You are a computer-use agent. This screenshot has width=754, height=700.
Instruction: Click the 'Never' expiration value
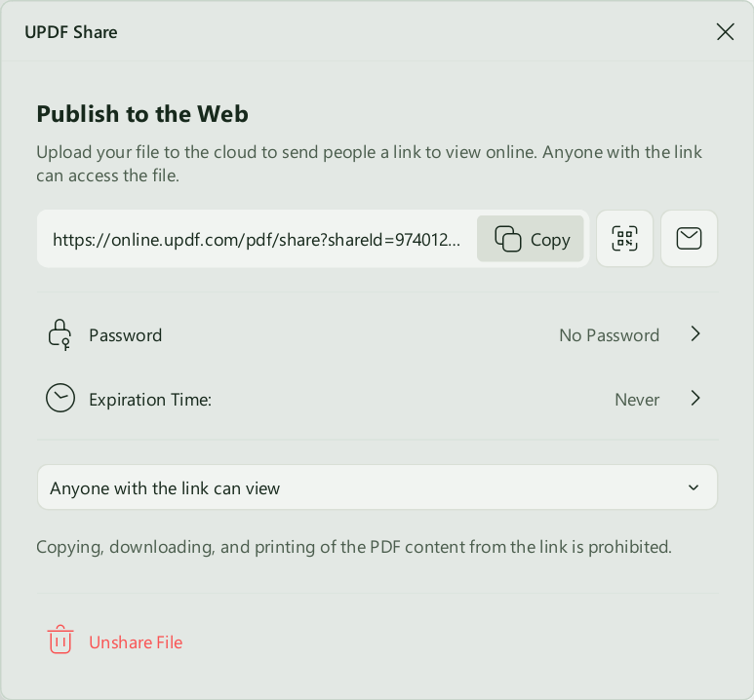637,400
